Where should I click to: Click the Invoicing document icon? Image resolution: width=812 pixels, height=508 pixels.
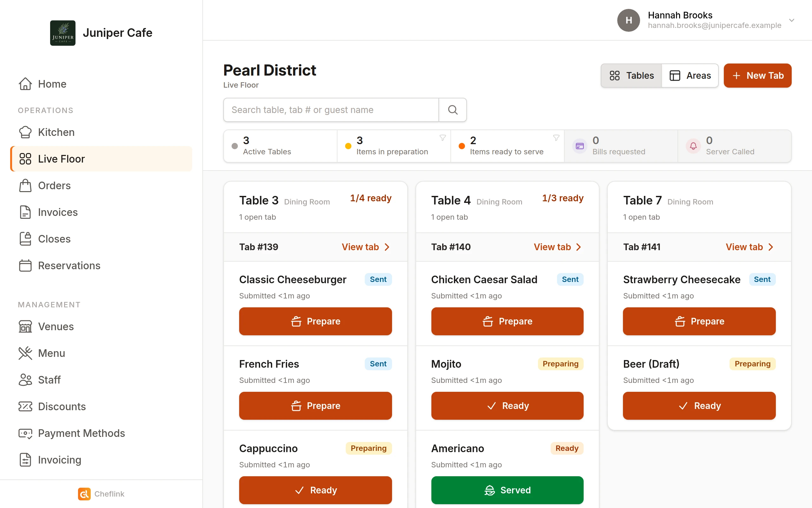[25, 460]
